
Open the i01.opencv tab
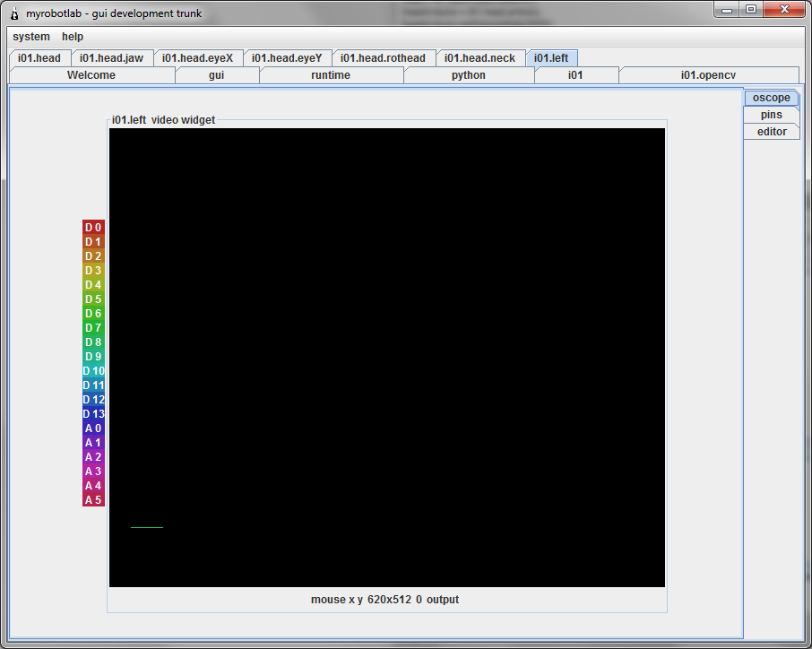[708, 75]
